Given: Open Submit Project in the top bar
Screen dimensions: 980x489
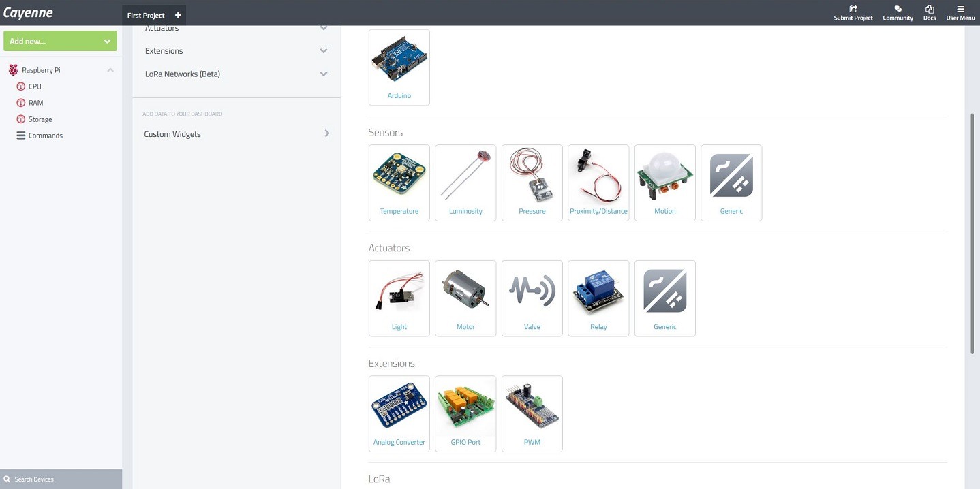Looking at the screenshot, I should pyautogui.click(x=853, y=12).
